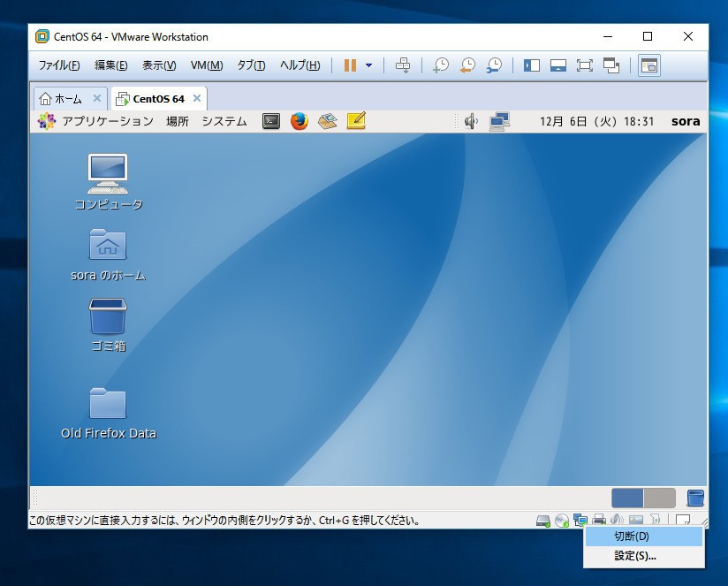Toggle the thumbnail bar view
The height and width of the screenshot is (586, 728).
[x=557, y=65]
